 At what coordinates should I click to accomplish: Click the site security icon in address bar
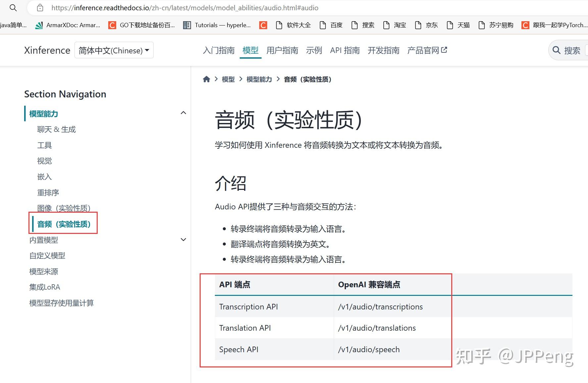tap(40, 8)
